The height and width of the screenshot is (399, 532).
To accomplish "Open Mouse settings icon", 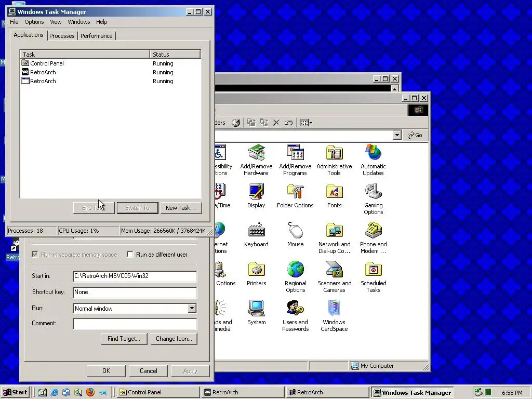I will click(x=295, y=235).
